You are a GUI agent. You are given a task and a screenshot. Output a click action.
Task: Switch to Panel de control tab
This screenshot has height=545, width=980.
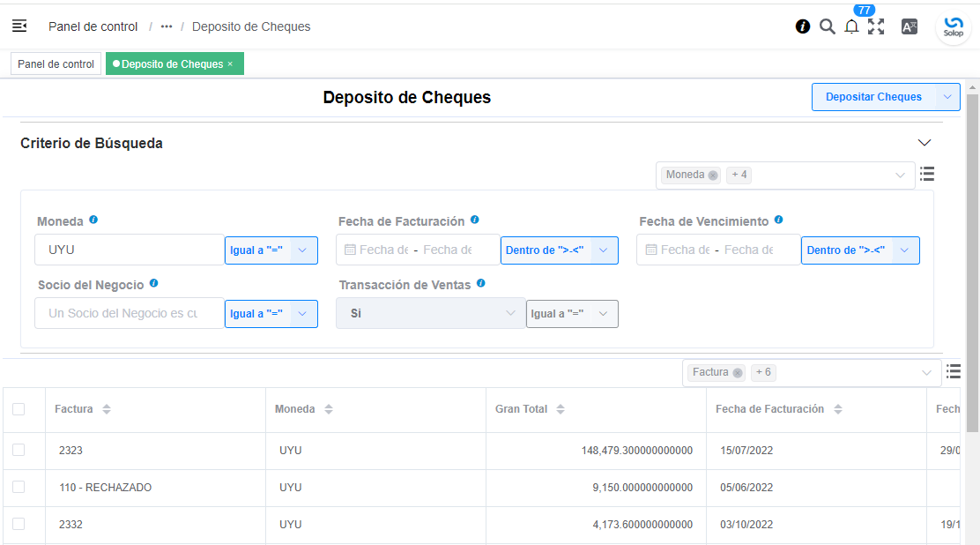(x=56, y=63)
